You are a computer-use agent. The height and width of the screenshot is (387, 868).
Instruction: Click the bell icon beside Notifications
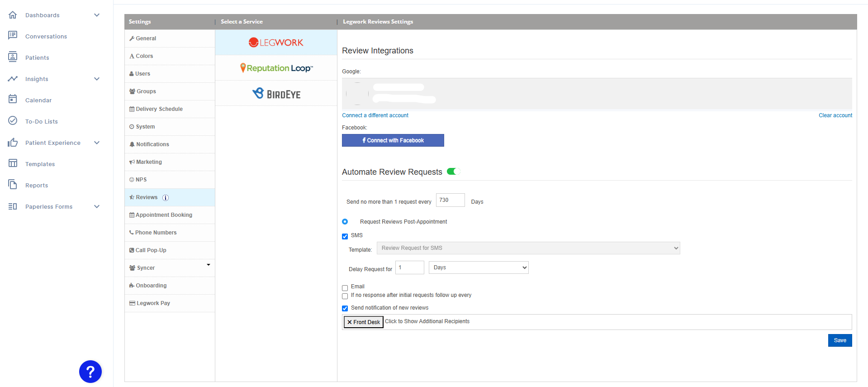(132, 144)
